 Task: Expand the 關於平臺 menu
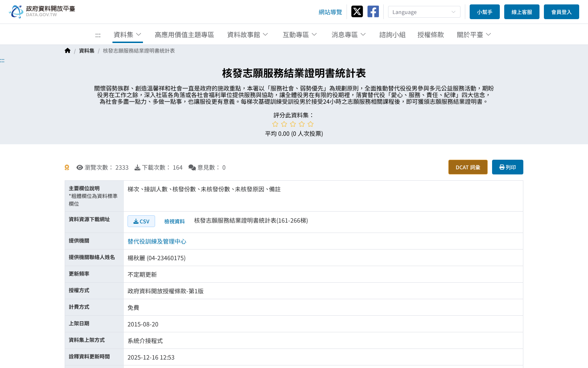click(474, 35)
